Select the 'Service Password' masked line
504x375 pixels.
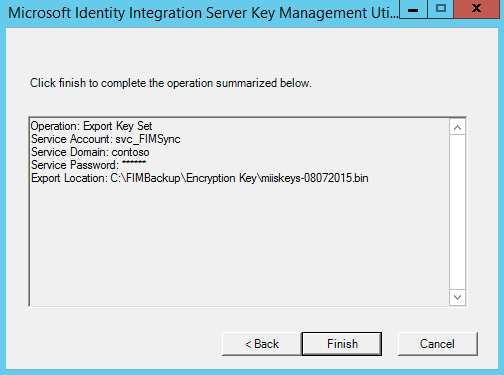click(88, 165)
